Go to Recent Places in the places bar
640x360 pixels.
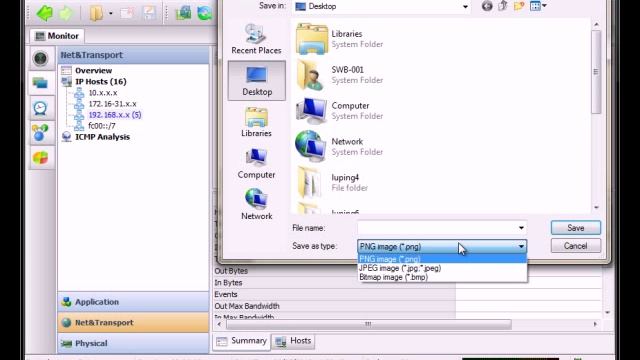coord(256,39)
